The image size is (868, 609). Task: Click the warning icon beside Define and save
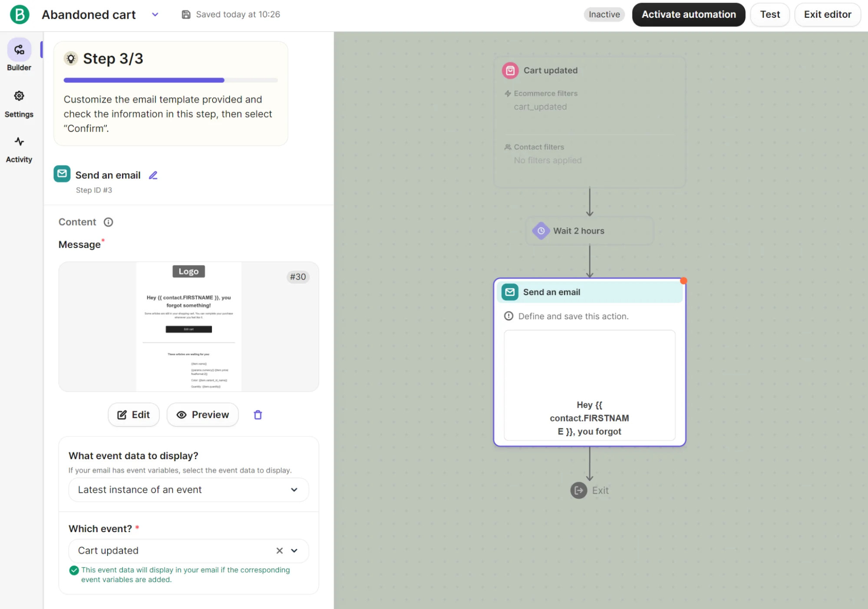click(x=508, y=316)
